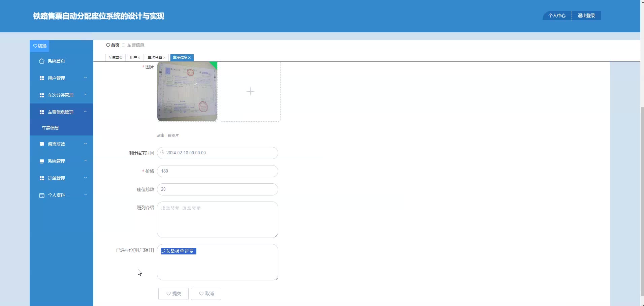Click the chat icon next to 留言反馈
This screenshot has height=306, width=644.
tap(42, 144)
